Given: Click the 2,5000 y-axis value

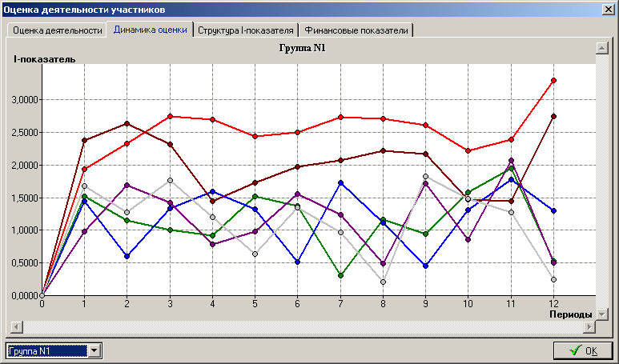Looking at the screenshot, I should [x=25, y=133].
